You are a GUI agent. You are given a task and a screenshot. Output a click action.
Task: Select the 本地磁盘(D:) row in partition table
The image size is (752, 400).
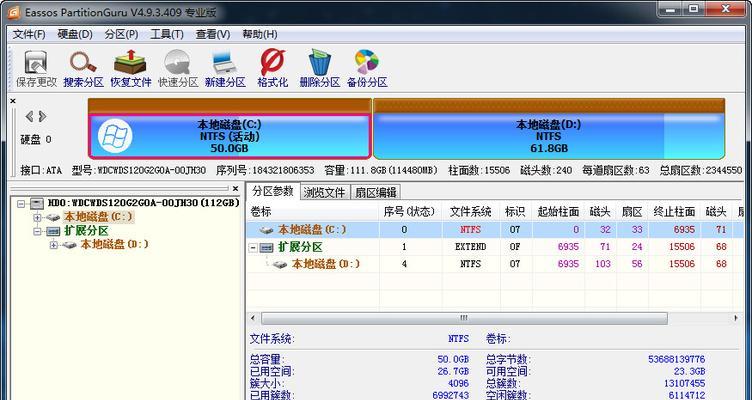[x=496, y=264]
